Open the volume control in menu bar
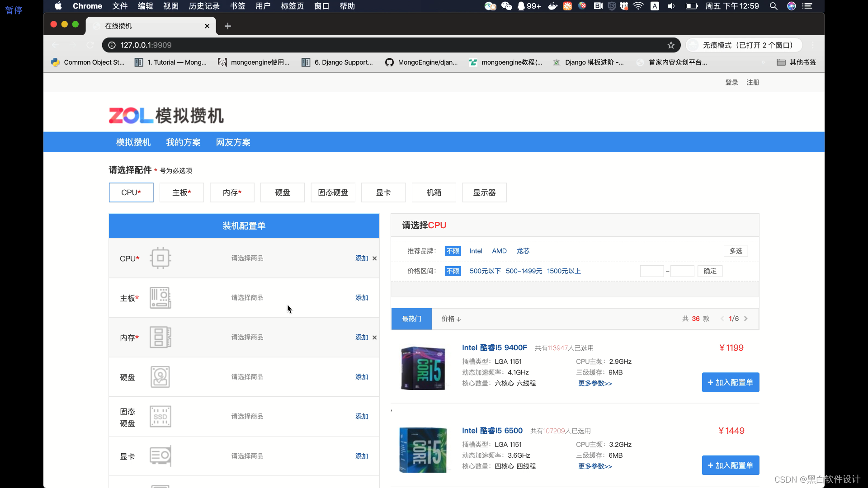This screenshot has width=868, height=488. pyautogui.click(x=671, y=6)
